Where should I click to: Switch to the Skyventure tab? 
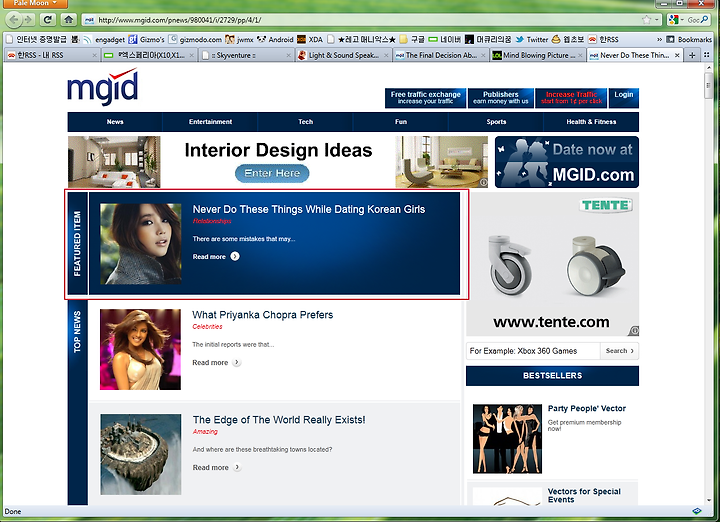pos(246,55)
